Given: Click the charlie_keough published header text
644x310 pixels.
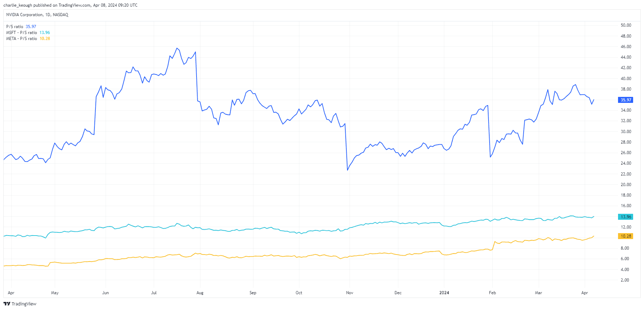Looking at the screenshot, I should [x=70, y=5].
